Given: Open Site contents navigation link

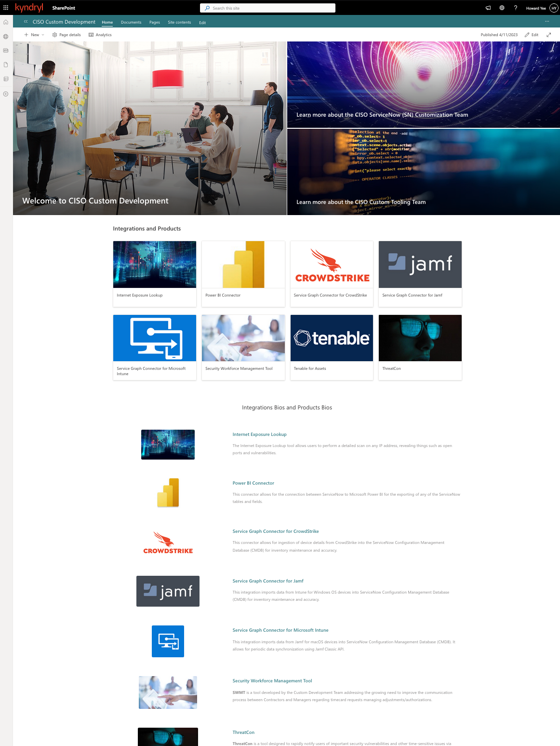Looking at the screenshot, I should click(x=179, y=22).
